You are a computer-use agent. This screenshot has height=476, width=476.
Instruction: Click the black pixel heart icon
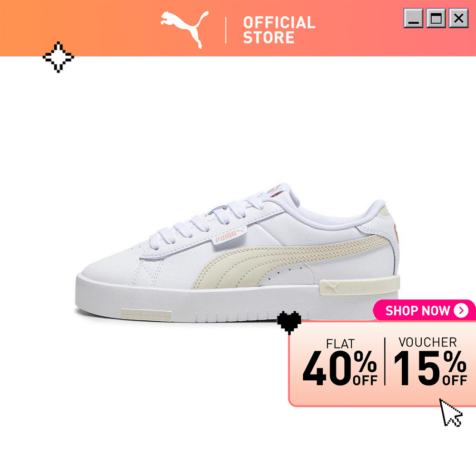coord(289,322)
